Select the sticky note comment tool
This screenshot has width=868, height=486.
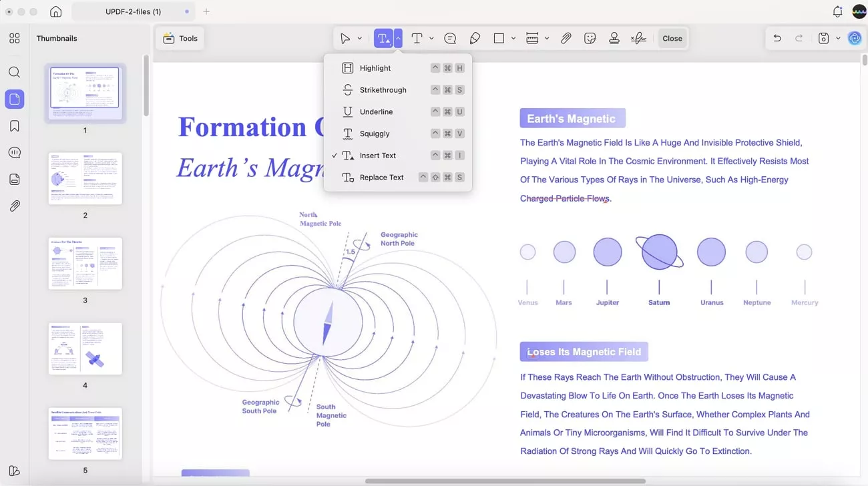coord(450,39)
